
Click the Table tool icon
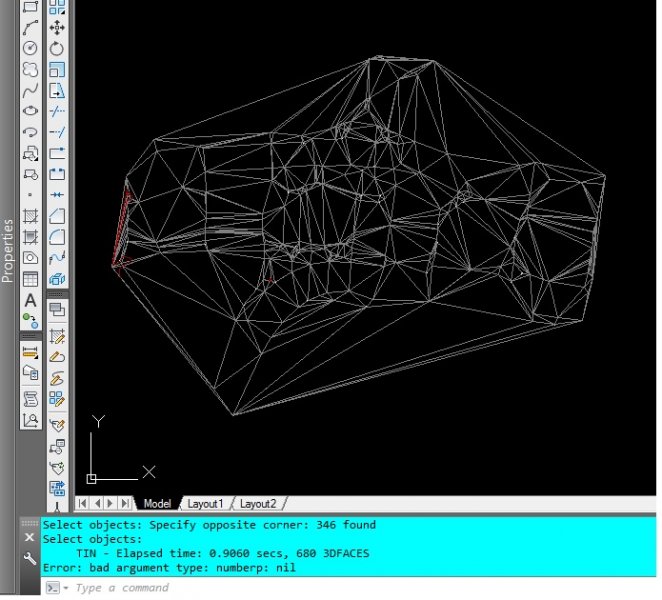coord(30,279)
